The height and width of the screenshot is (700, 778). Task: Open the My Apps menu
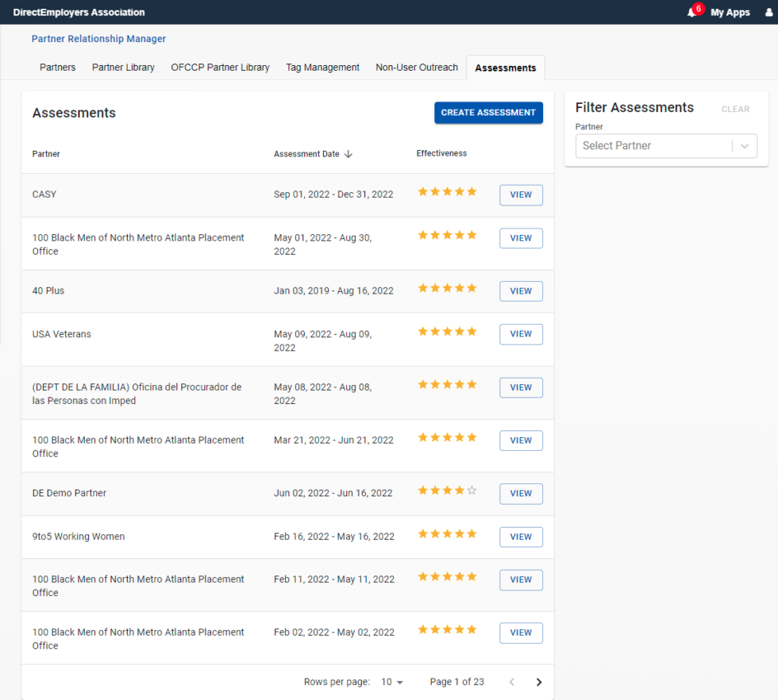(x=730, y=13)
